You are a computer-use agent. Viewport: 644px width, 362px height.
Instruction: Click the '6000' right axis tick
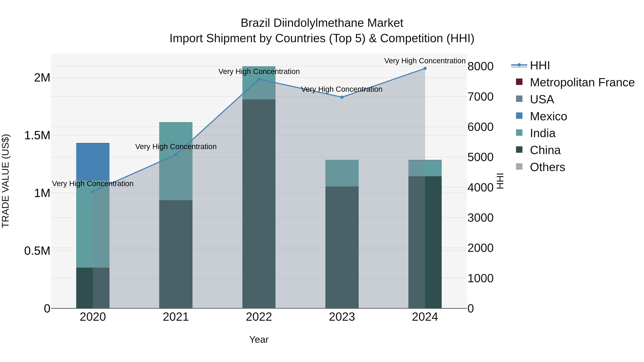coord(480,127)
